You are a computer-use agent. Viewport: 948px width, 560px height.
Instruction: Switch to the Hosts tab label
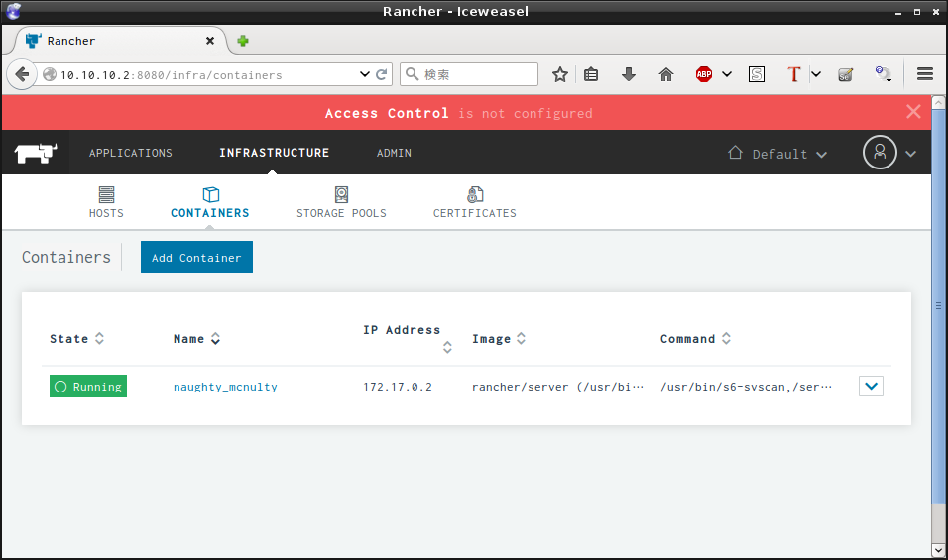[x=106, y=213]
